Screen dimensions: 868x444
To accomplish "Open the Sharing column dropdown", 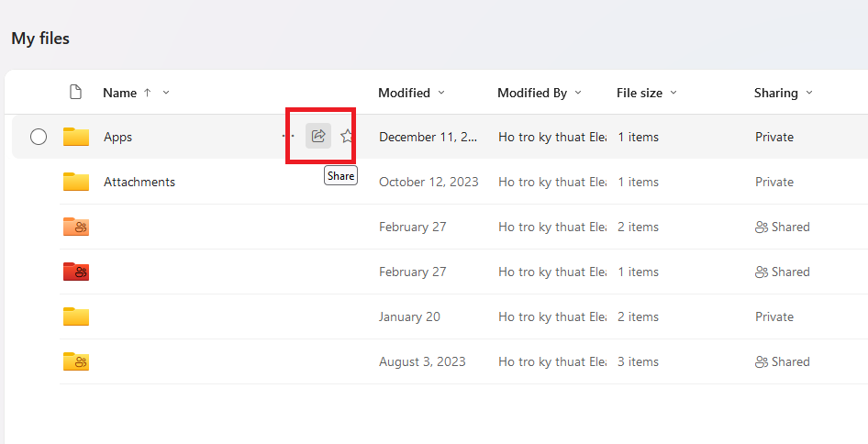I will [808, 93].
